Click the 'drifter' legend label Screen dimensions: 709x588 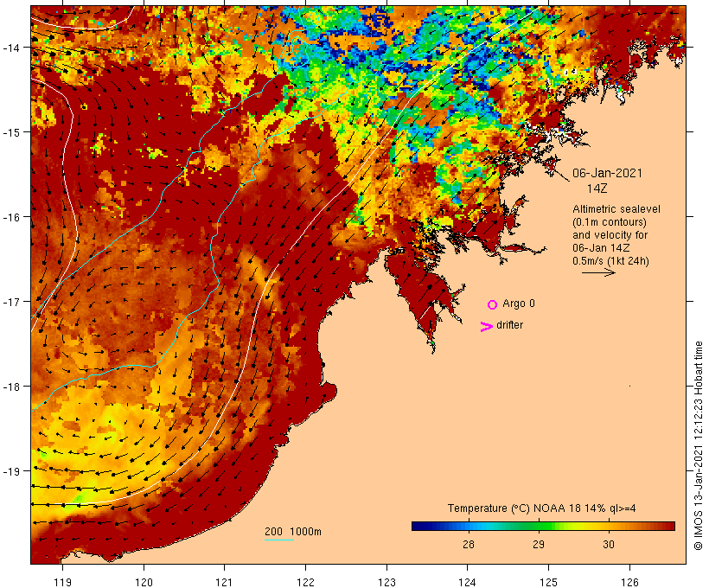509,325
